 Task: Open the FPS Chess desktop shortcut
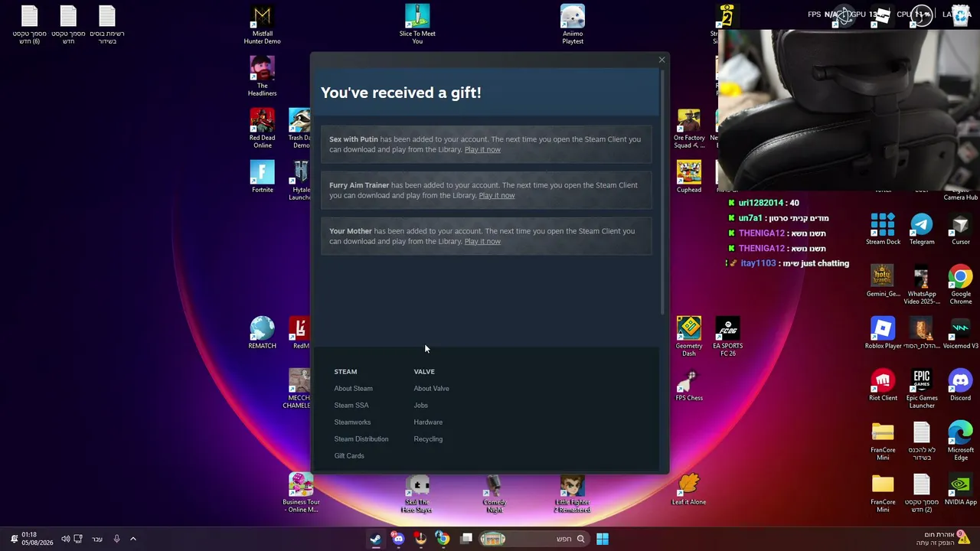coord(689,385)
